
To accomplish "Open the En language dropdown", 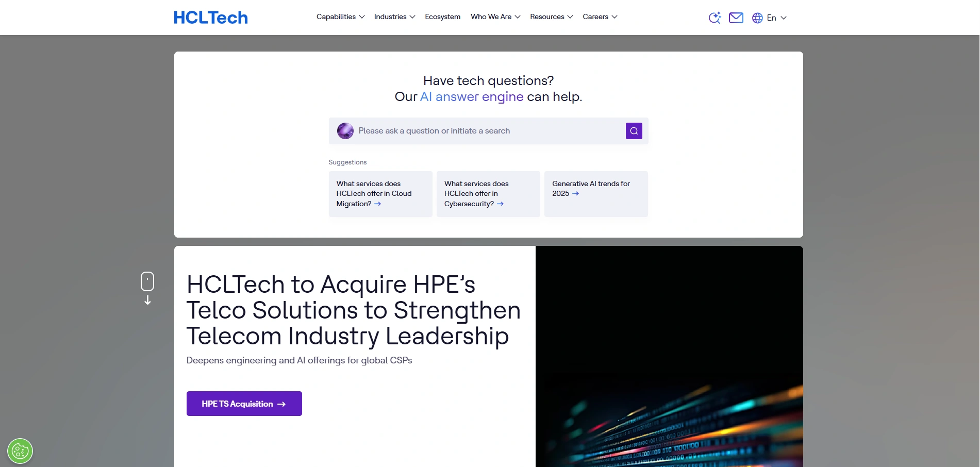I will (776, 18).
